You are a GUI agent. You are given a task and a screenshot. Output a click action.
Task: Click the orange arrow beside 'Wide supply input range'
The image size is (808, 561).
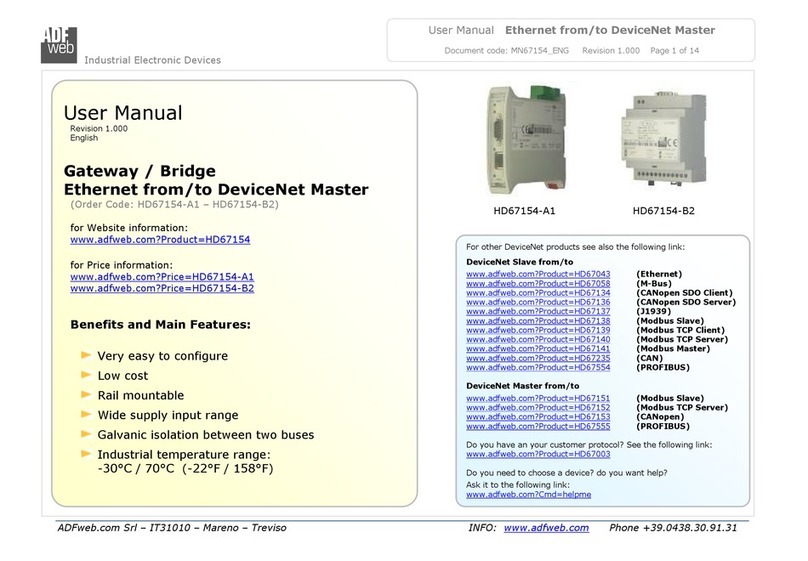click(x=86, y=414)
